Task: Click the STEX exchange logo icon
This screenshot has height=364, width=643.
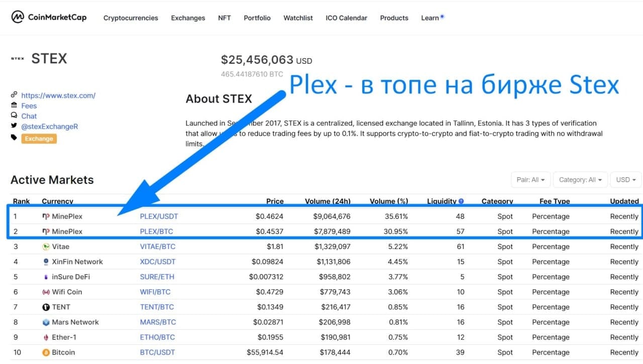Action: [17, 59]
